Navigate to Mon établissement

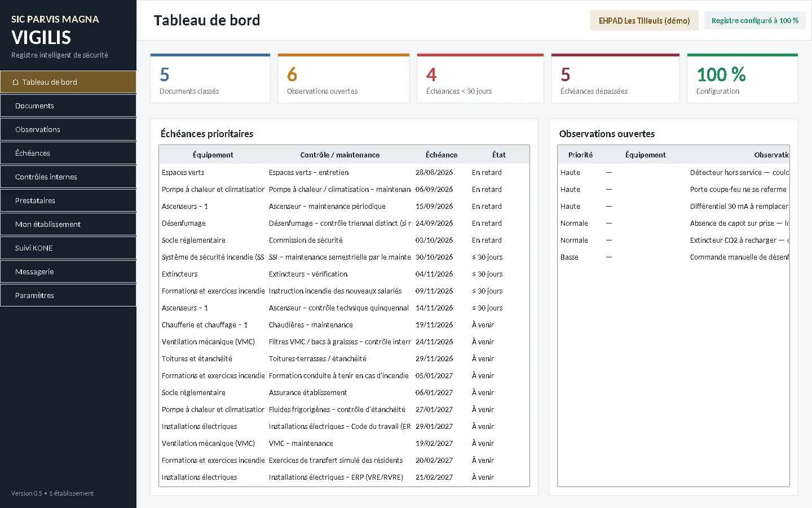[x=68, y=224]
